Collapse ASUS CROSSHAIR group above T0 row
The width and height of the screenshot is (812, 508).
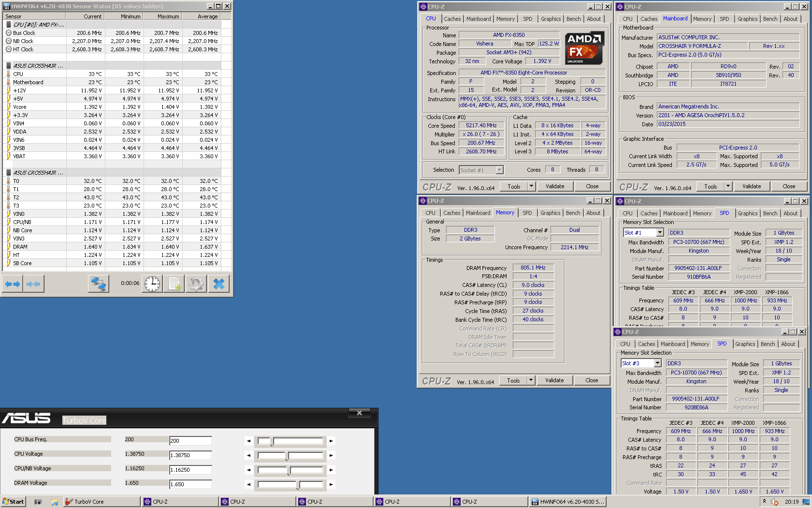[9, 173]
